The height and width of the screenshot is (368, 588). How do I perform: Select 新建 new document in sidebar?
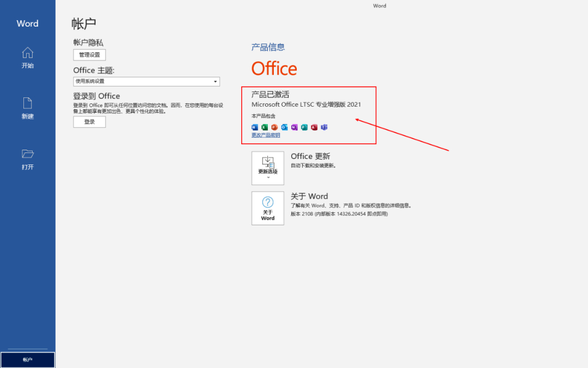pyautogui.click(x=27, y=108)
